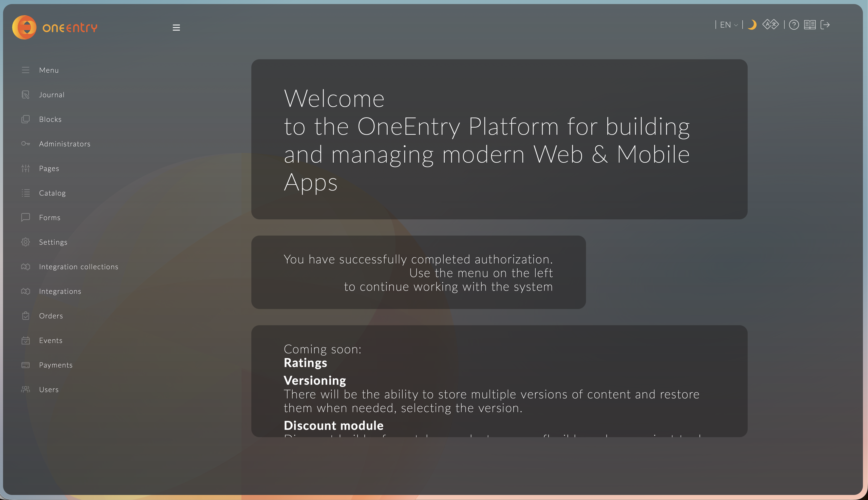The width and height of the screenshot is (868, 500).
Task: Navigate to Payments
Action: [56, 365]
